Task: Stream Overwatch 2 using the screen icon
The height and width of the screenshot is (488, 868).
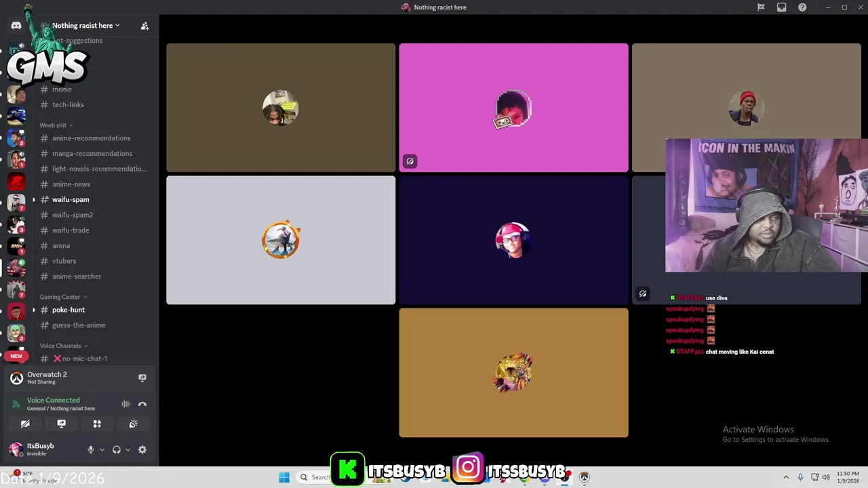Action: point(142,378)
